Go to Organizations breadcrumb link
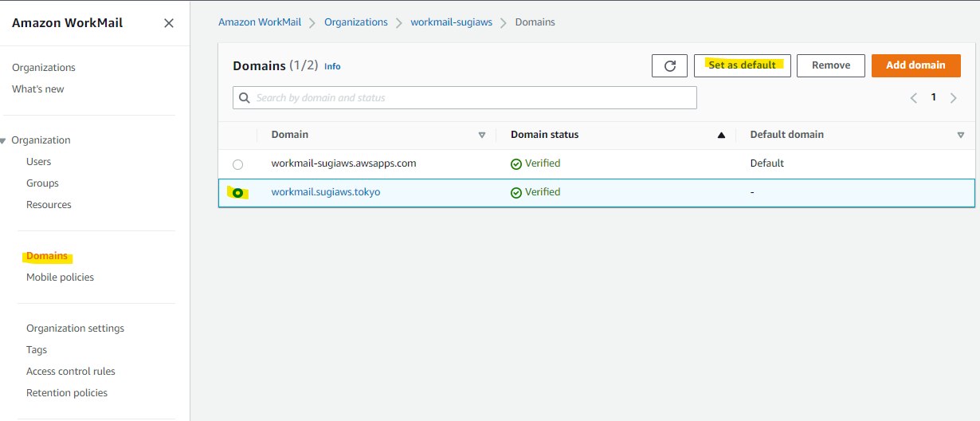This screenshot has width=980, height=421. tap(356, 22)
